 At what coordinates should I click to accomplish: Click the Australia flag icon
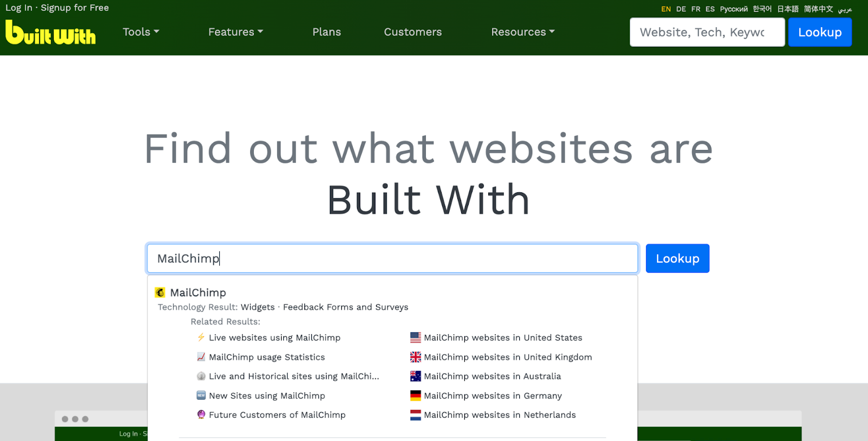[x=416, y=376]
